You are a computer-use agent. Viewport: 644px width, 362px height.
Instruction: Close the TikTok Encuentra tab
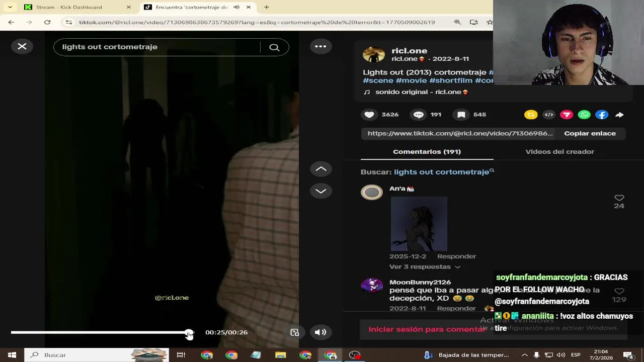pyautogui.click(x=248, y=7)
